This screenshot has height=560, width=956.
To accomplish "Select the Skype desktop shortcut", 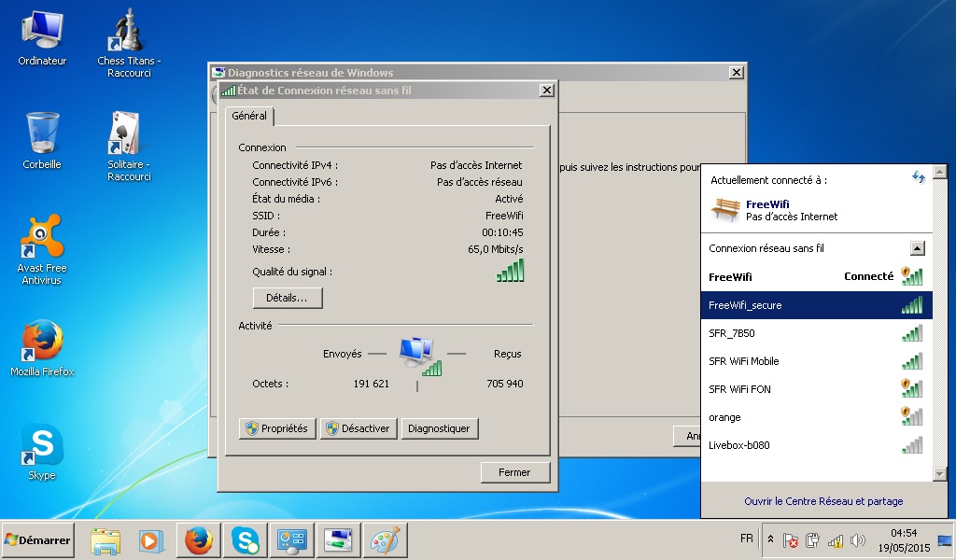I will pos(42,452).
